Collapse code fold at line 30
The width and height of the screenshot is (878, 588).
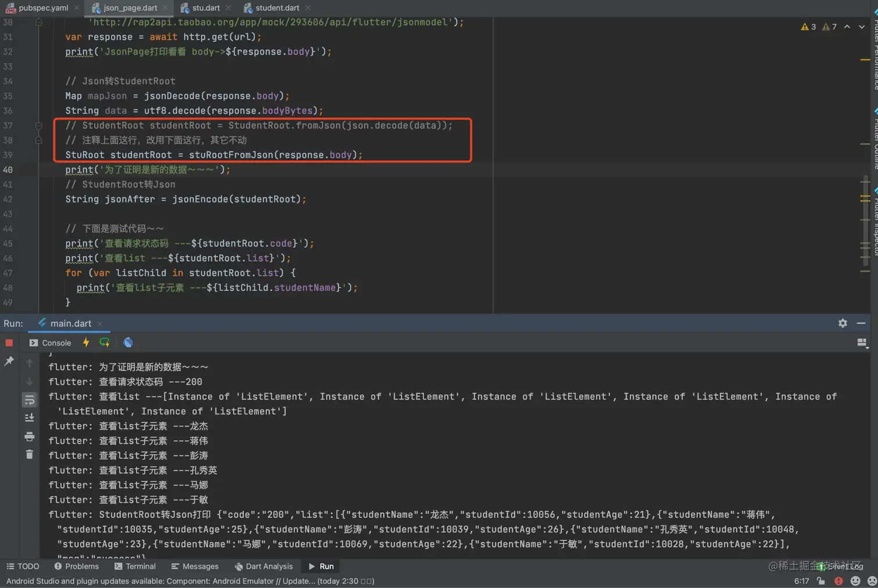[x=38, y=22]
